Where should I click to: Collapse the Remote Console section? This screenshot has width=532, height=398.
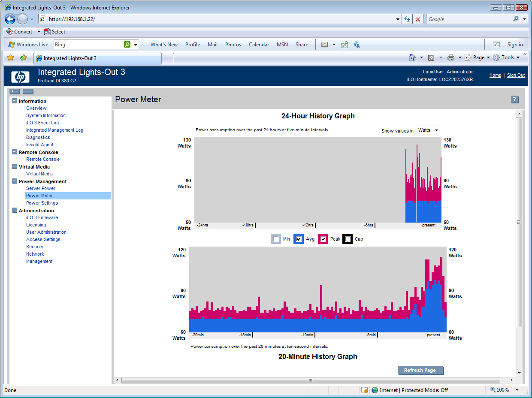15,152
